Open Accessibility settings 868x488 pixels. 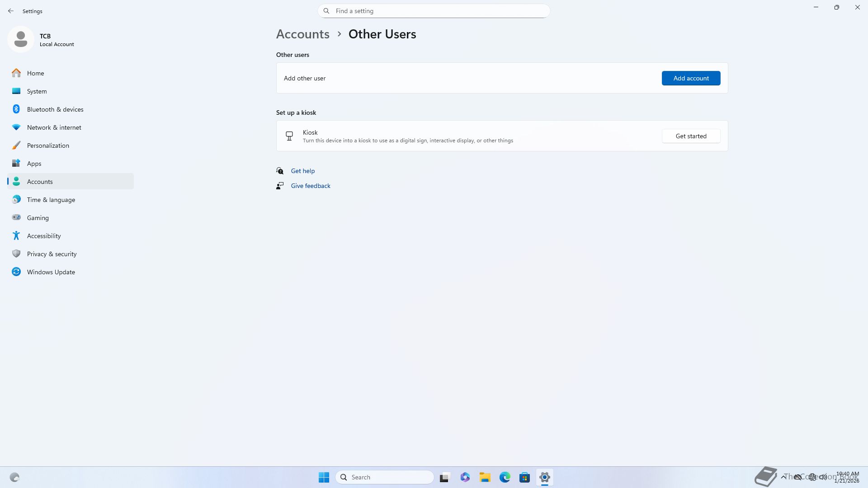pos(43,236)
